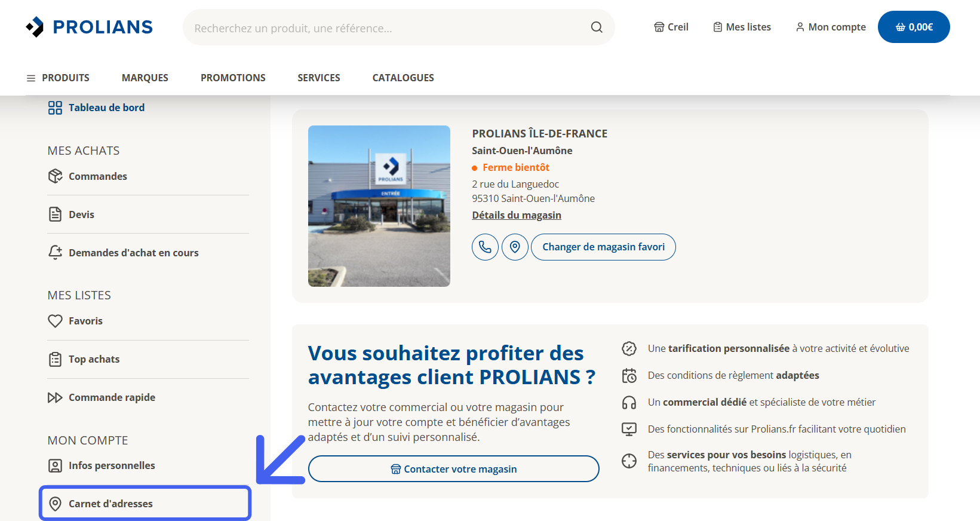The width and height of the screenshot is (980, 521).
Task: Click the basket icon in cart button
Action: [x=901, y=27]
